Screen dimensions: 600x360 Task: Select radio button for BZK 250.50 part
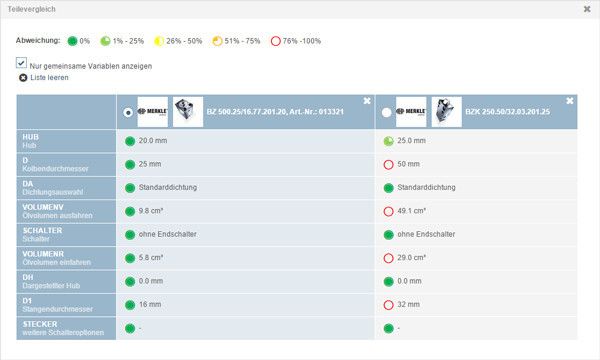[x=386, y=112]
